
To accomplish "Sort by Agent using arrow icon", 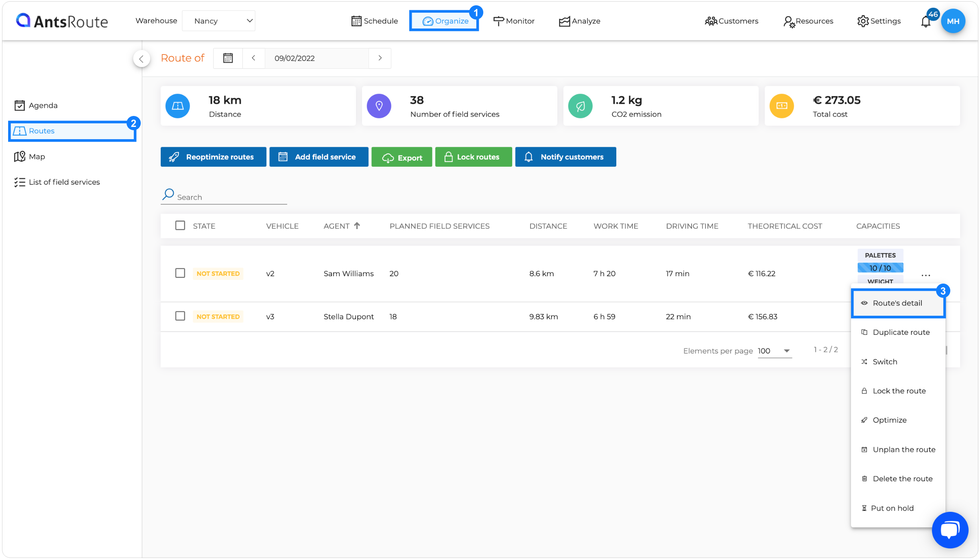I will pos(357,226).
